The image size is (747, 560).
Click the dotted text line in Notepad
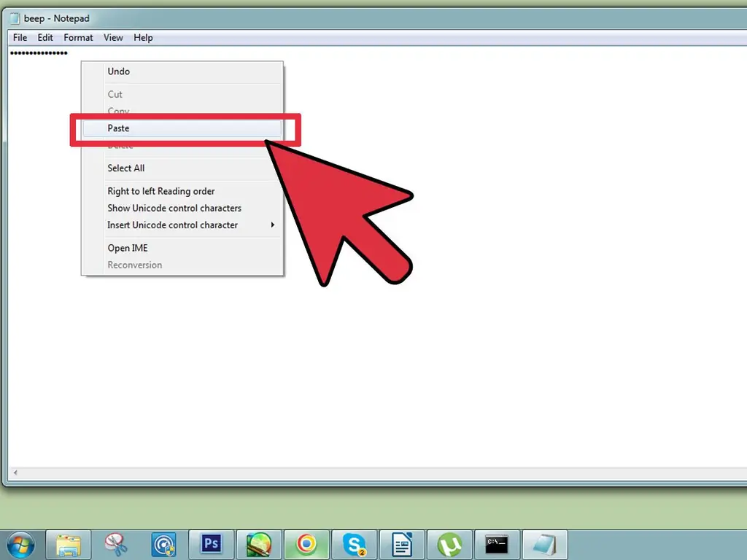point(39,52)
